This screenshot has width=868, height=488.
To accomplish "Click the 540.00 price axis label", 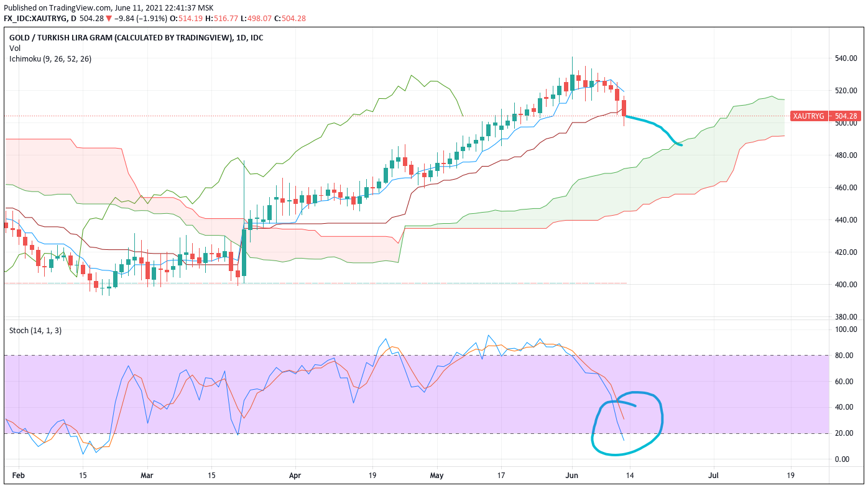I will click(846, 58).
